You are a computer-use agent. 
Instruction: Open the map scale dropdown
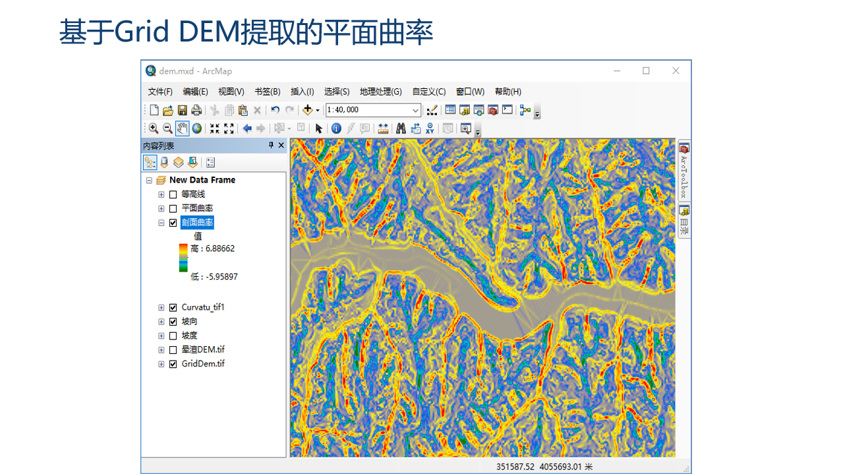[x=415, y=111]
